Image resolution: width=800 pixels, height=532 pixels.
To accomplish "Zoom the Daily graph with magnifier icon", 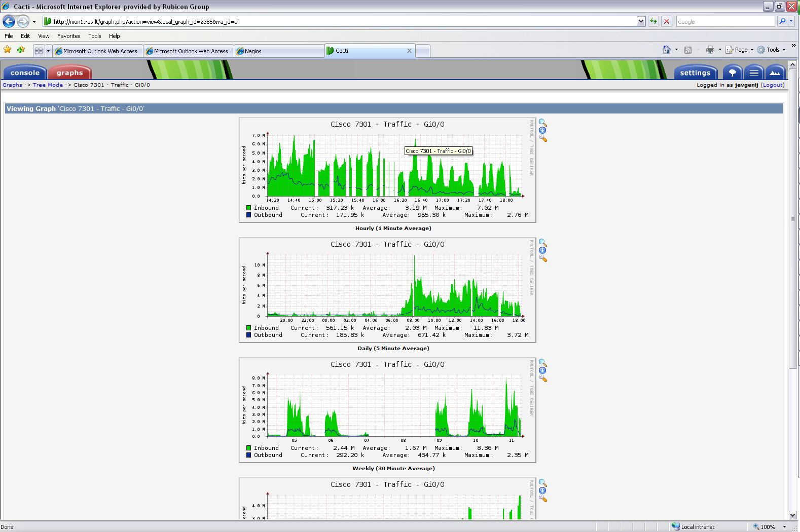I will coord(542,243).
